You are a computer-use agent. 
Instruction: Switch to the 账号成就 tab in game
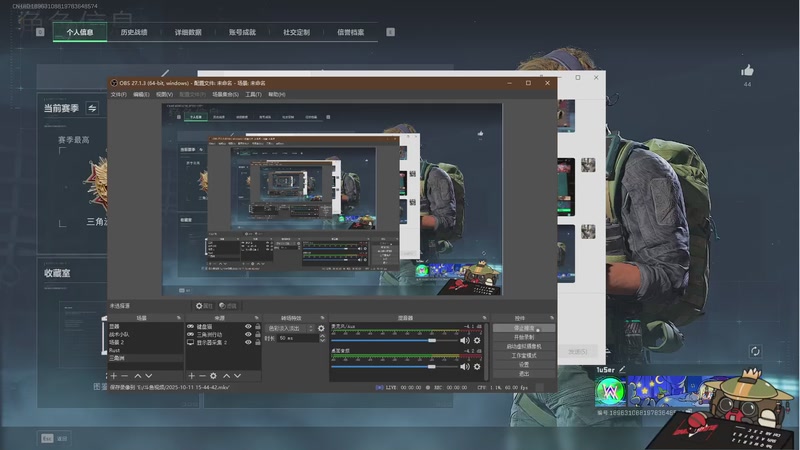click(x=242, y=32)
